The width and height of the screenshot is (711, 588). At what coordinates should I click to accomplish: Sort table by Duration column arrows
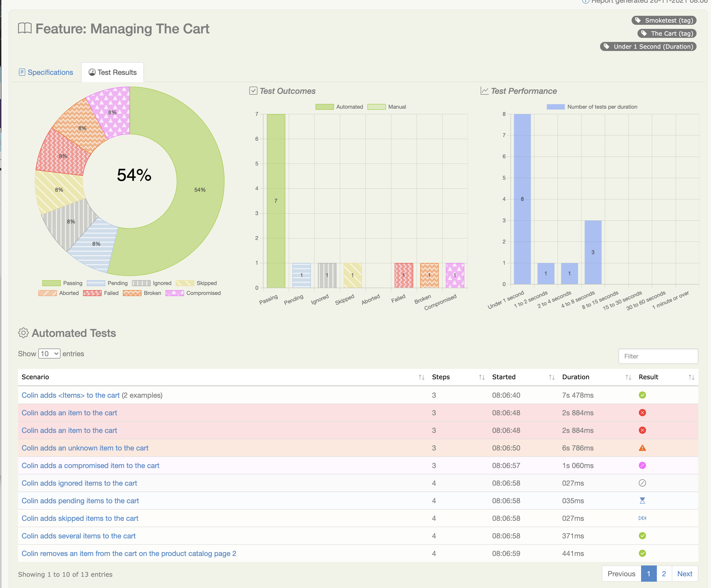628,377
